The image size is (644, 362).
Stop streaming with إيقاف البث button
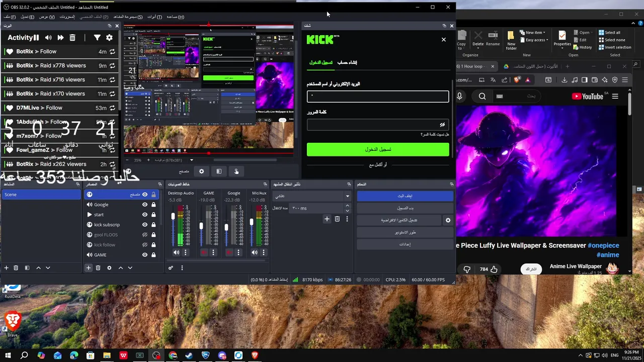coord(405,196)
